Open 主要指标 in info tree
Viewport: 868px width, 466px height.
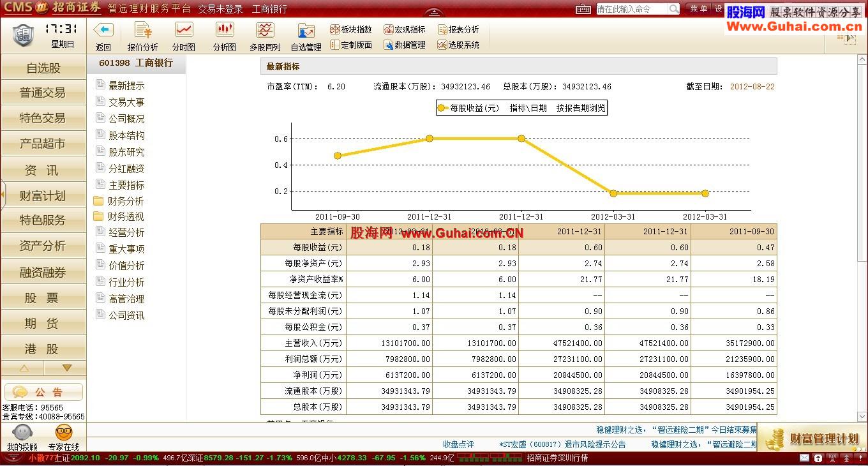coord(126,185)
